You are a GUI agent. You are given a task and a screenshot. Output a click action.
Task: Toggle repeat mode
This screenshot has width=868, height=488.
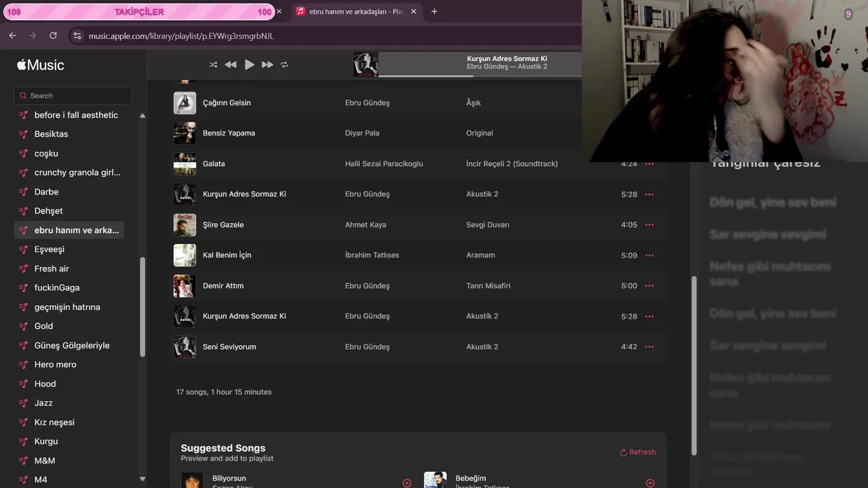(285, 64)
